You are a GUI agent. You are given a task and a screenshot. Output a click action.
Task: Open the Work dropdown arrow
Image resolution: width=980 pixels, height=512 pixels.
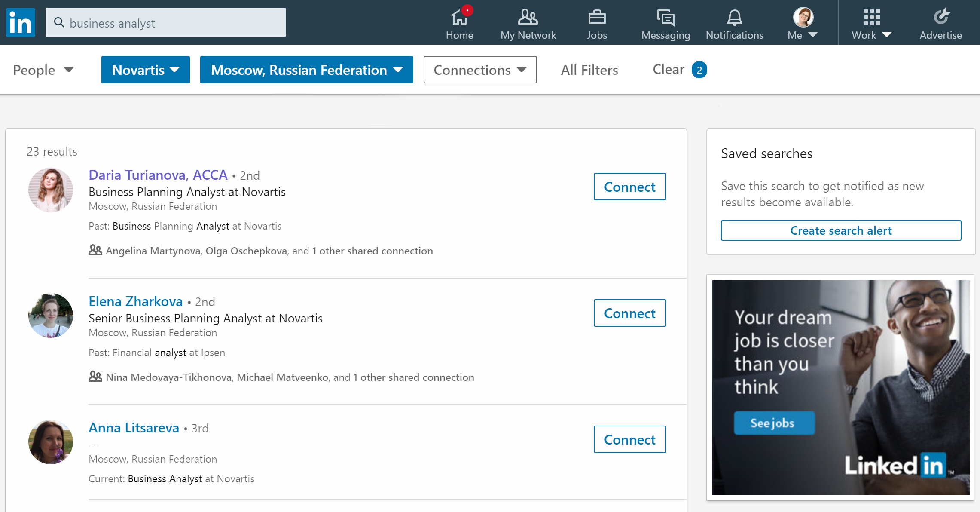886,34
